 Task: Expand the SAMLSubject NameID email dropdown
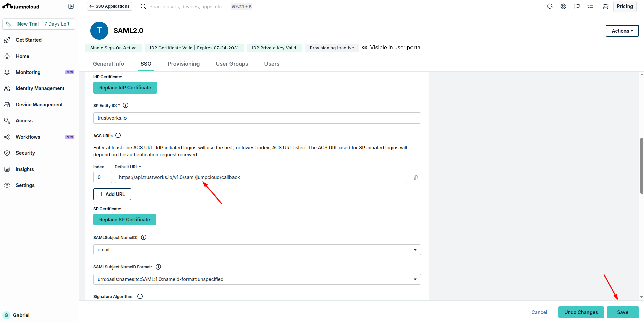257,250
